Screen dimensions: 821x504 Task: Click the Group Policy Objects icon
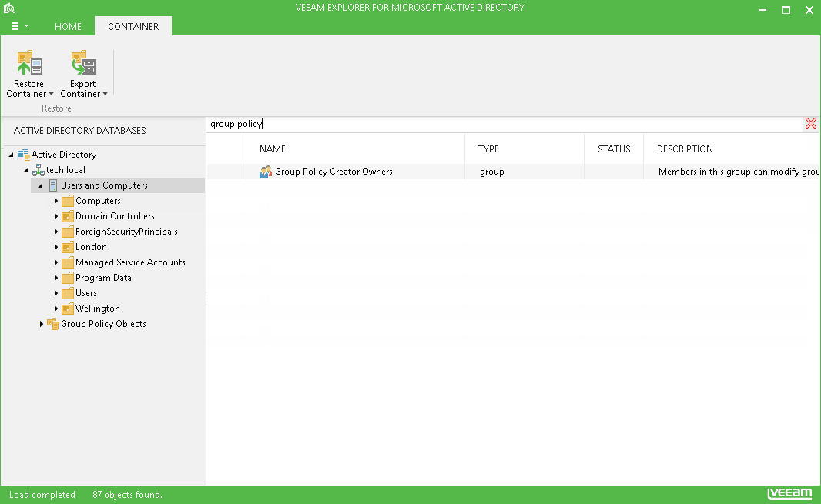pos(53,324)
